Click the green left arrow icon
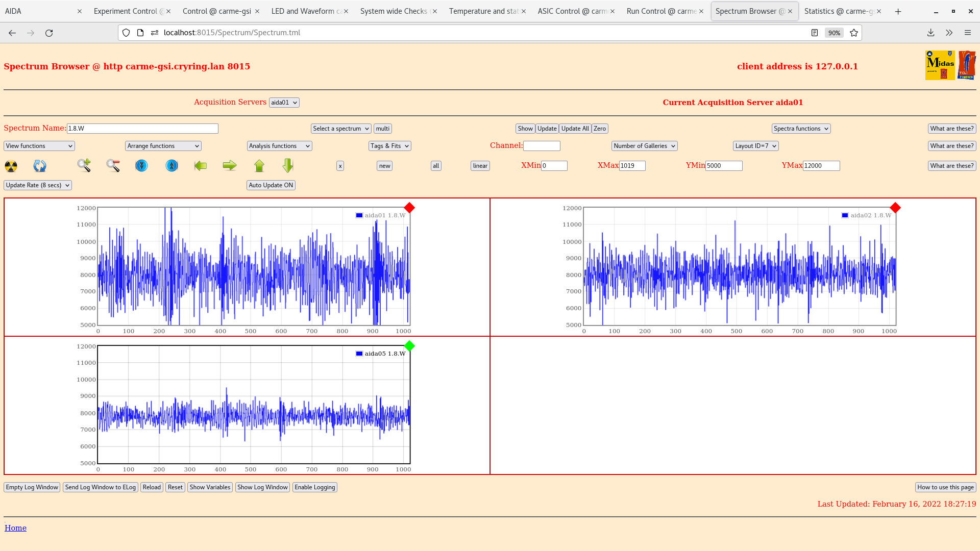The image size is (980, 551). 201,166
